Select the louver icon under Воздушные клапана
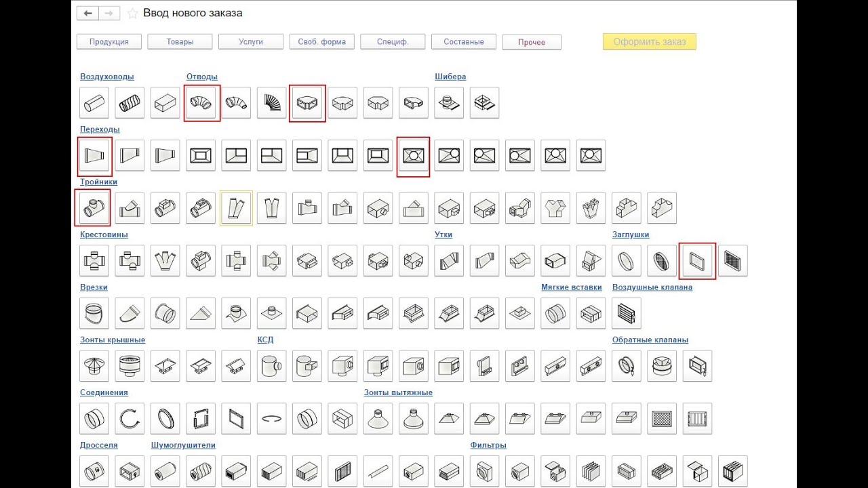 pos(627,313)
